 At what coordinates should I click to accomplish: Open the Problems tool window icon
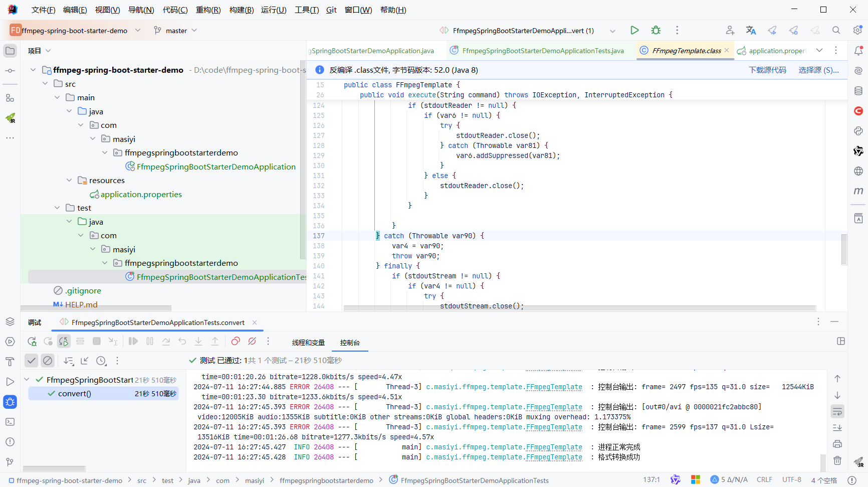pos(10,442)
